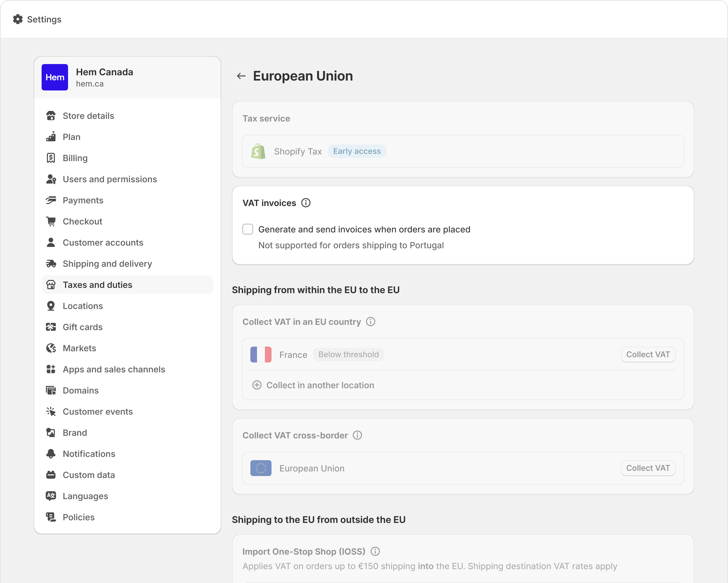Click the Plan icon in sidebar
The image size is (728, 583).
click(x=51, y=137)
